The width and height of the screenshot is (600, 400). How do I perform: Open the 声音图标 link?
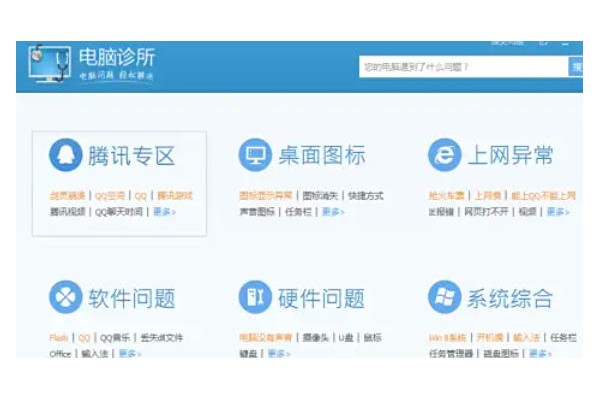[x=257, y=212]
